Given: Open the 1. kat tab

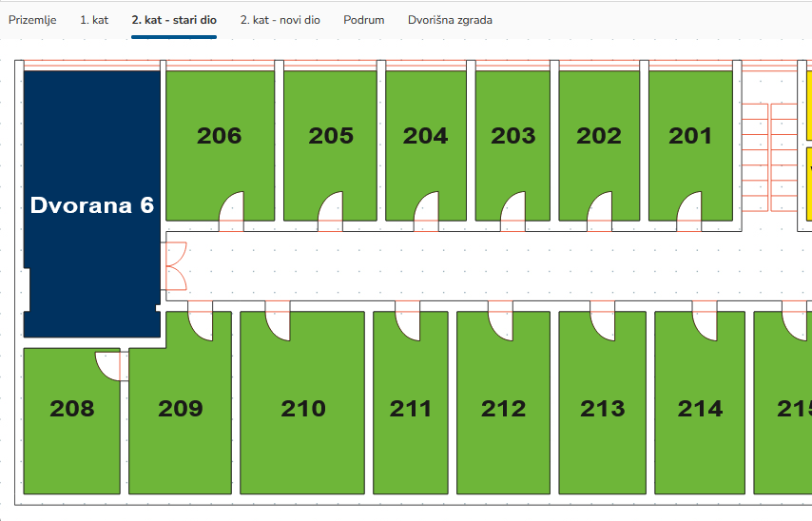Looking at the screenshot, I should click(x=94, y=20).
